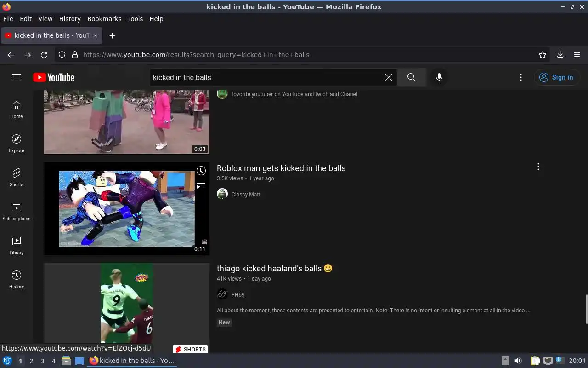Open the Bookmarks menu
The width and height of the screenshot is (588, 368).
[x=104, y=19]
